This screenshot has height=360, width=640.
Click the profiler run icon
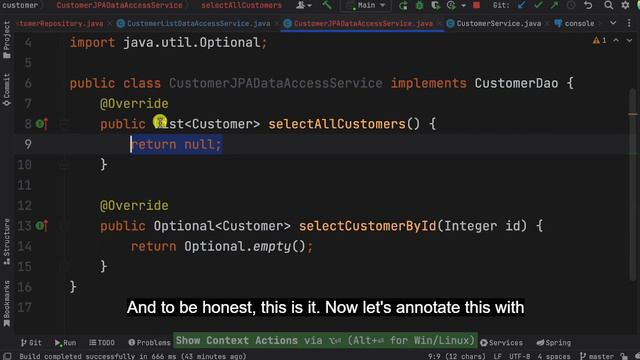point(451,5)
